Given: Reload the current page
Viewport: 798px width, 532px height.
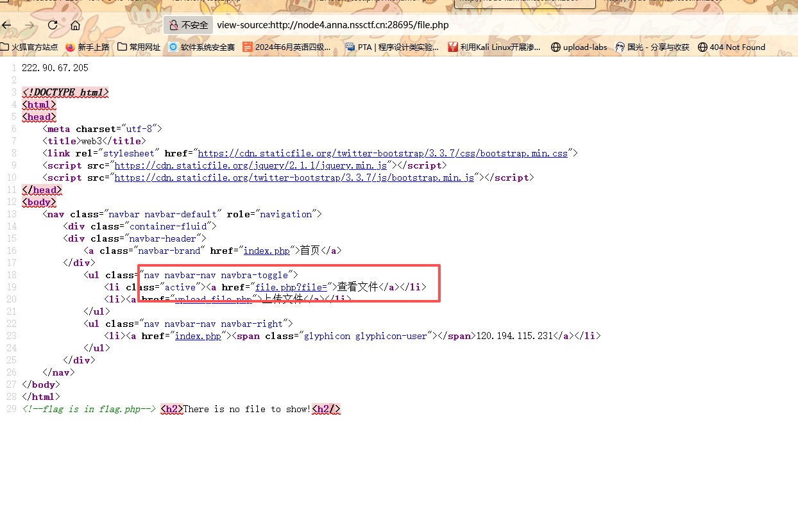Looking at the screenshot, I should (x=53, y=25).
